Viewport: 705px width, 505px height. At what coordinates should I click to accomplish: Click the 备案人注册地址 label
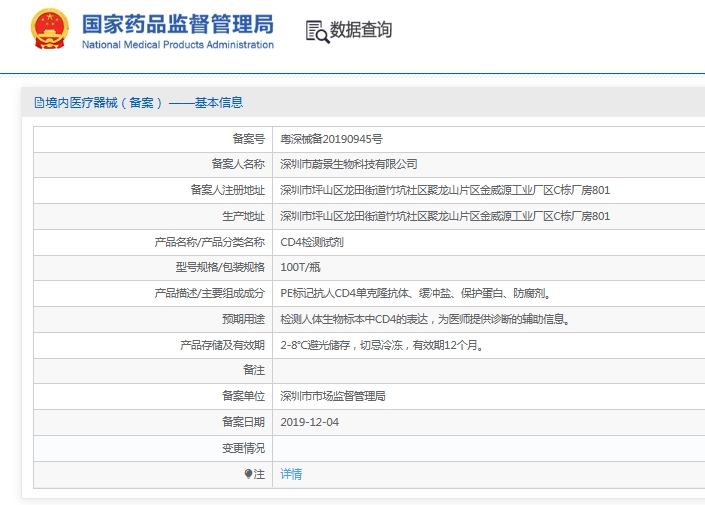point(228,190)
